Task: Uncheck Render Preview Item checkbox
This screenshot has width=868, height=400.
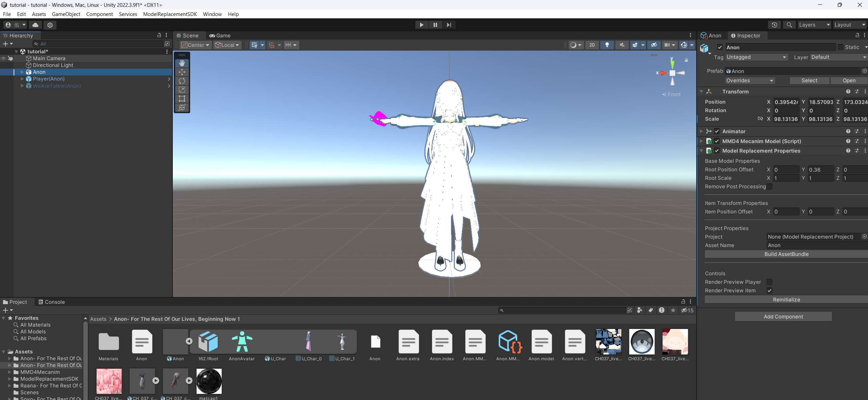Action: click(769, 291)
